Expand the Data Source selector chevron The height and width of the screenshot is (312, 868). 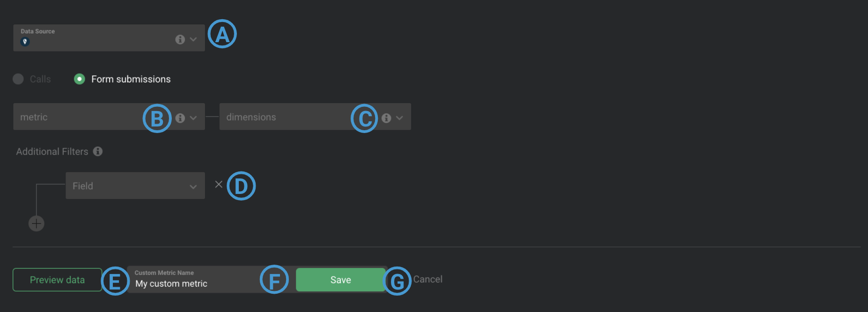(193, 39)
